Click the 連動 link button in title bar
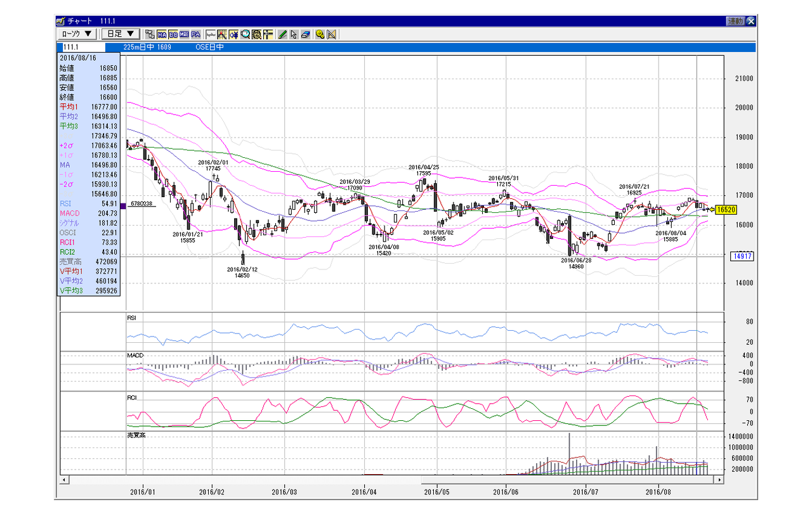 click(735, 21)
